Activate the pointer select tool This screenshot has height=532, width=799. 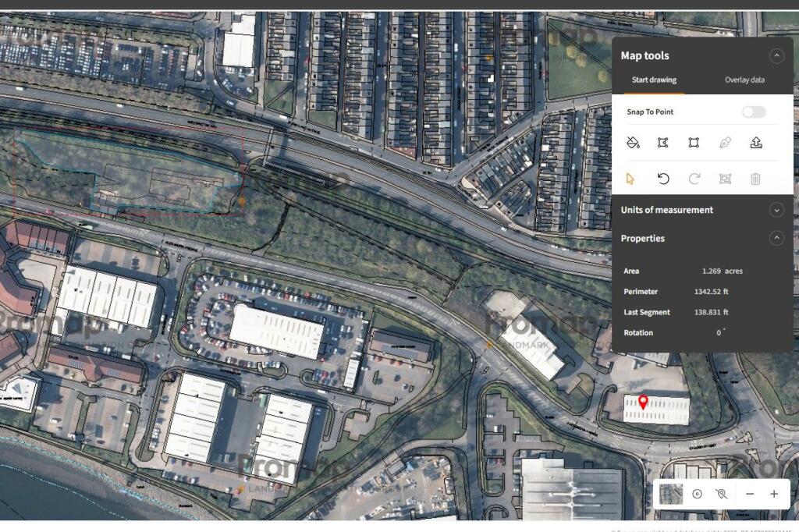click(631, 179)
